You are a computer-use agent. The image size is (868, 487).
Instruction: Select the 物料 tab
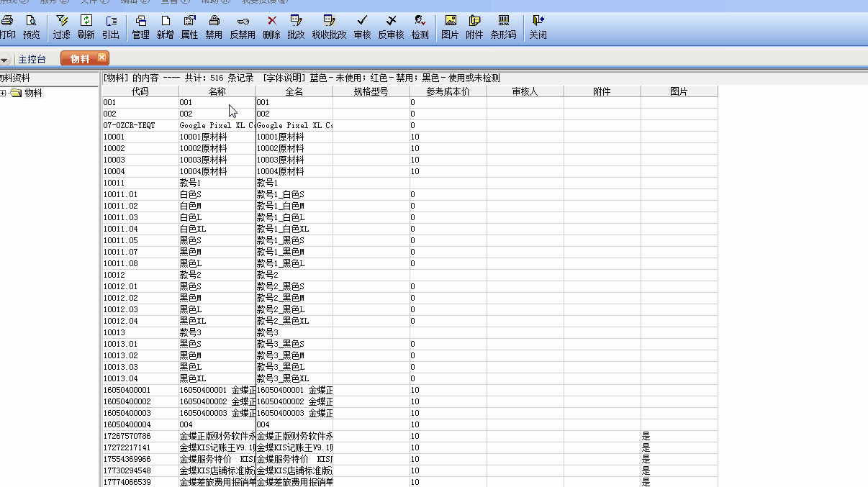tap(80, 59)
